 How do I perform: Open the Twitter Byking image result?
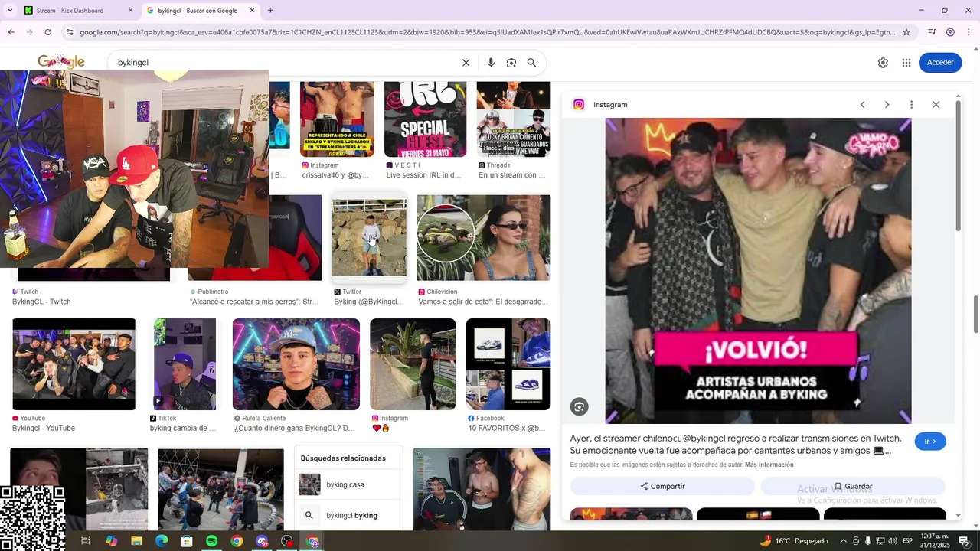coord(369,238)
